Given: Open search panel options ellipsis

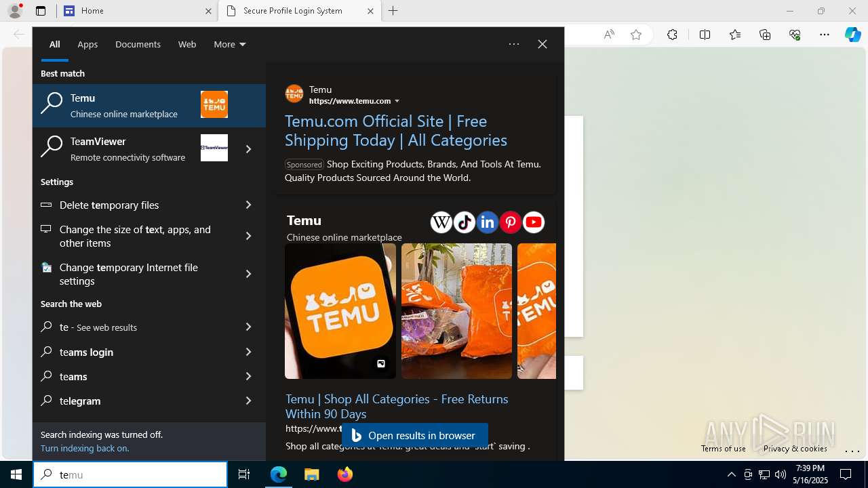Looking at the screenshot, I should point(514,44).
